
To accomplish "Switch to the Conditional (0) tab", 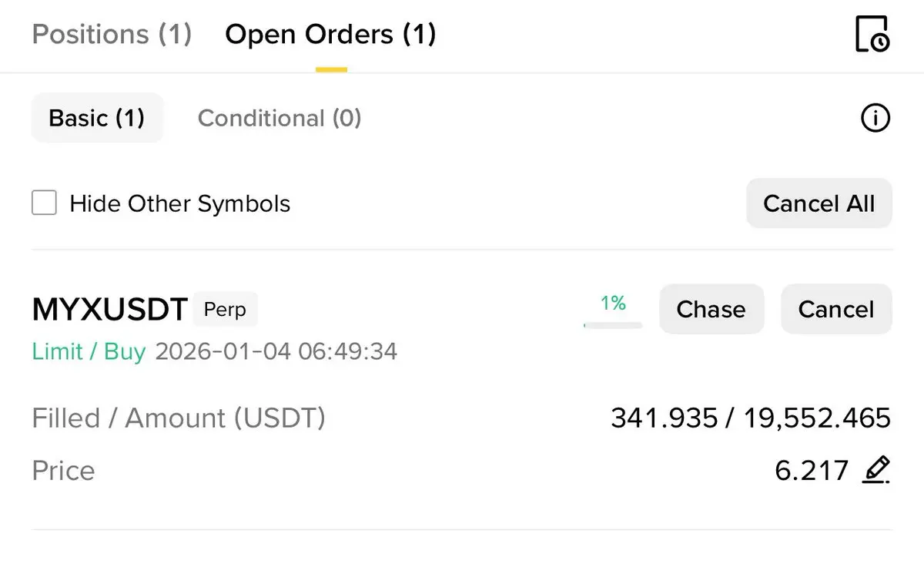I will 280,118.
